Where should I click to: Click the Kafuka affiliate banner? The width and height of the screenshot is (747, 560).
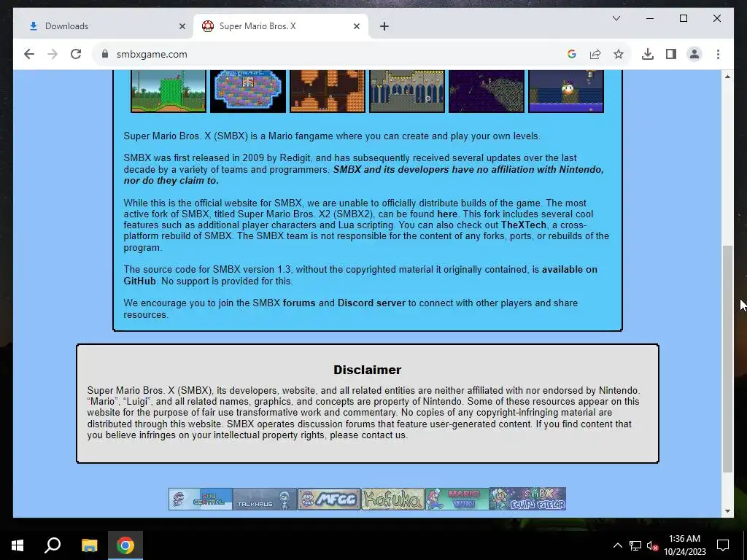click(x=393, y=499)
